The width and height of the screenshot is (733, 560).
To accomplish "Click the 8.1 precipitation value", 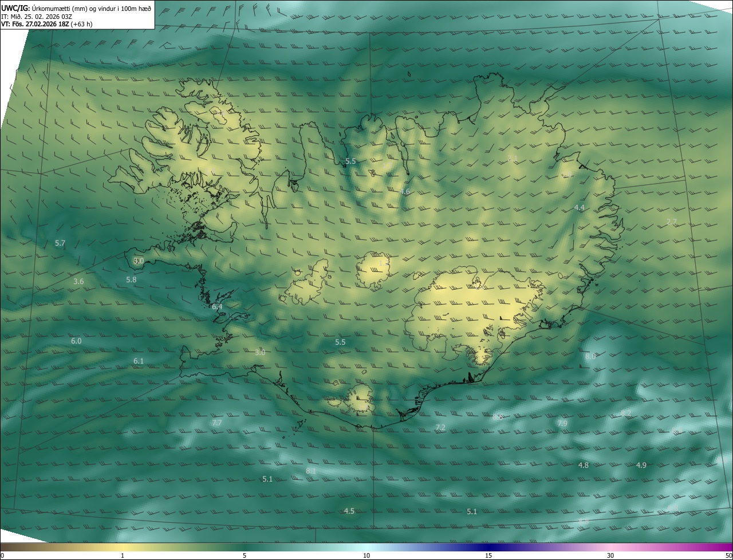I will click(x=311, y=471).
